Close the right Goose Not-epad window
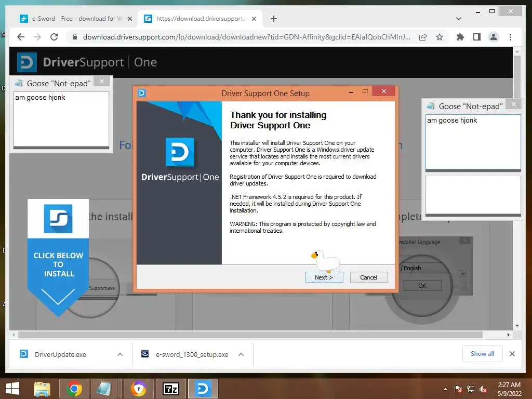 pos(514,104)
